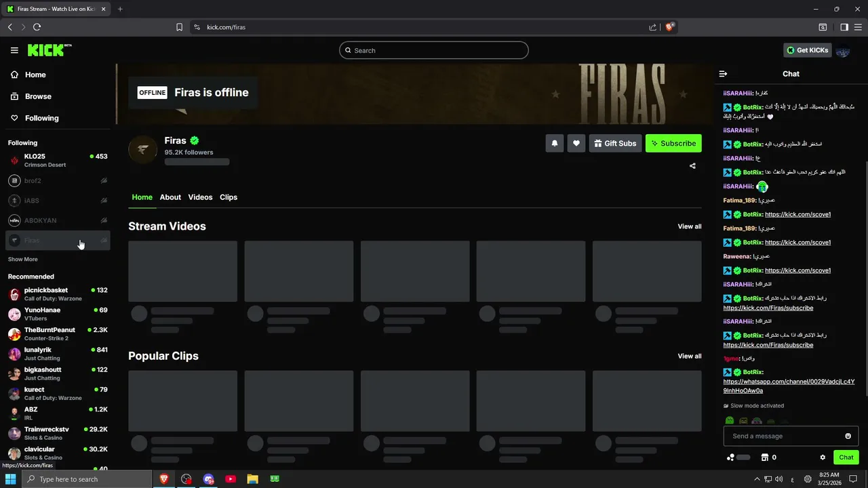Click the Subscribe button

click(673, 143)
